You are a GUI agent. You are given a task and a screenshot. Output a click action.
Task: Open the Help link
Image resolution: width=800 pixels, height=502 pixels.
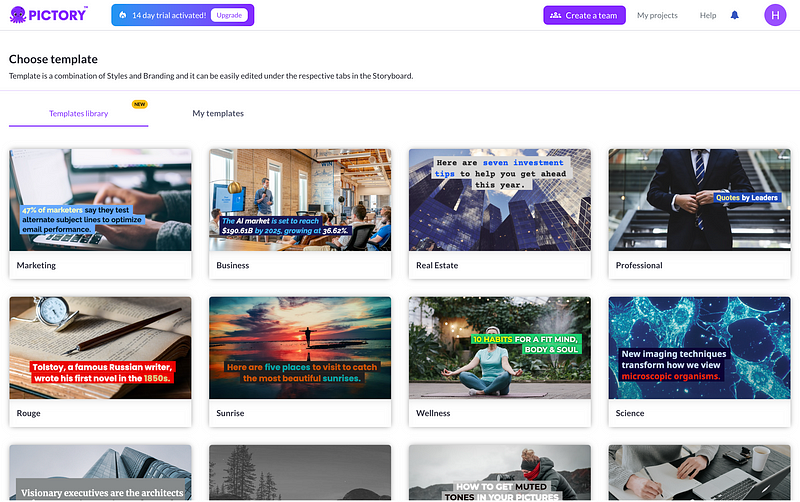[x=708, y=15]
